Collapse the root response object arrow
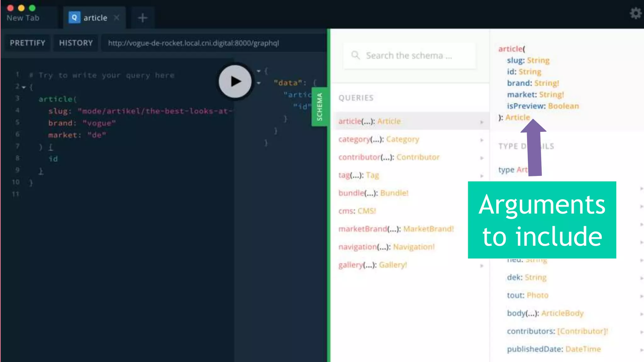Screen dimensions: 644x362 point(259,71)
